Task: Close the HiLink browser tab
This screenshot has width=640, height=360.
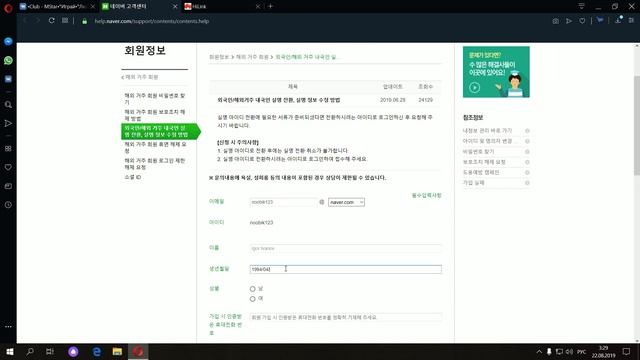Action: pos(258,7)
